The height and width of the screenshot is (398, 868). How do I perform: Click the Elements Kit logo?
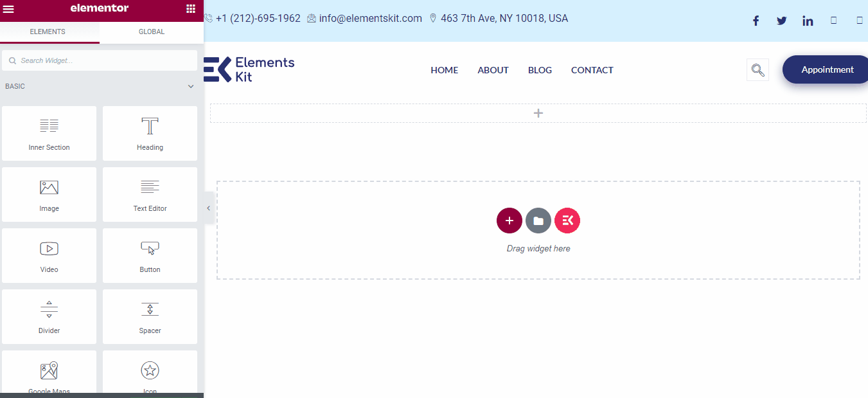click(249, 69)
